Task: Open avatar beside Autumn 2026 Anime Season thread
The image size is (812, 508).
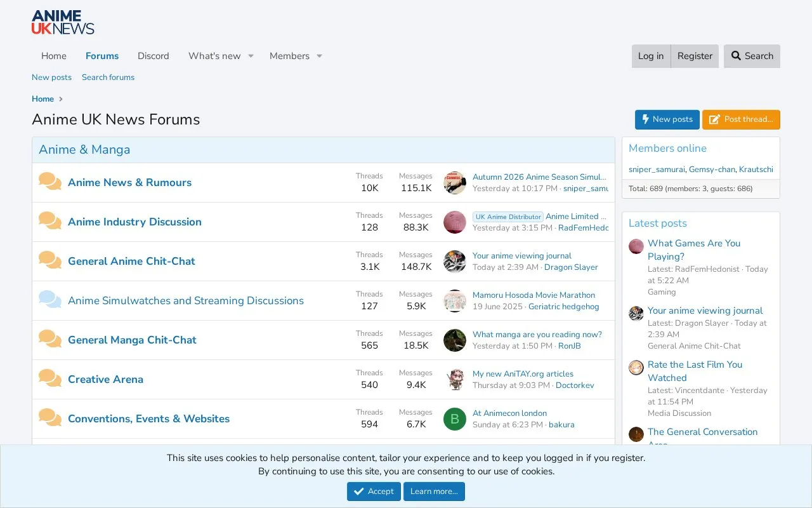Action: 455,183
